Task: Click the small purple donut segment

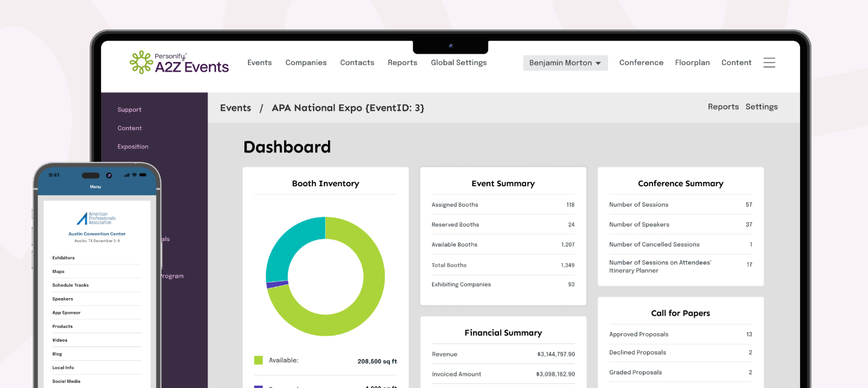Action: coord(277,284)
